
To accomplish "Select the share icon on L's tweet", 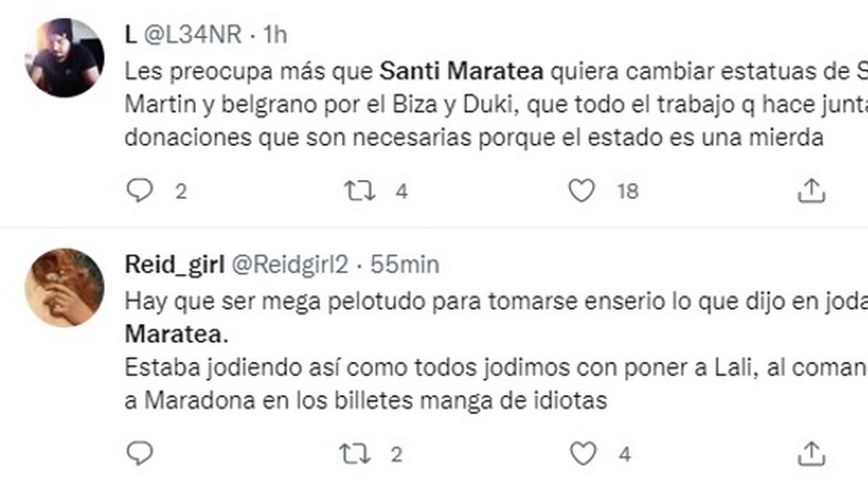I will (810, 190).
